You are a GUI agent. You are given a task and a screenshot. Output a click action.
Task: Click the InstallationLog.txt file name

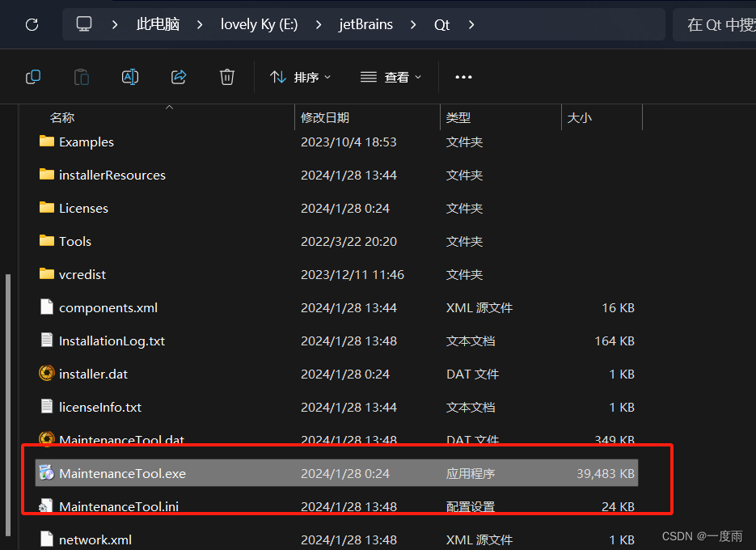(x=112, y=341)
